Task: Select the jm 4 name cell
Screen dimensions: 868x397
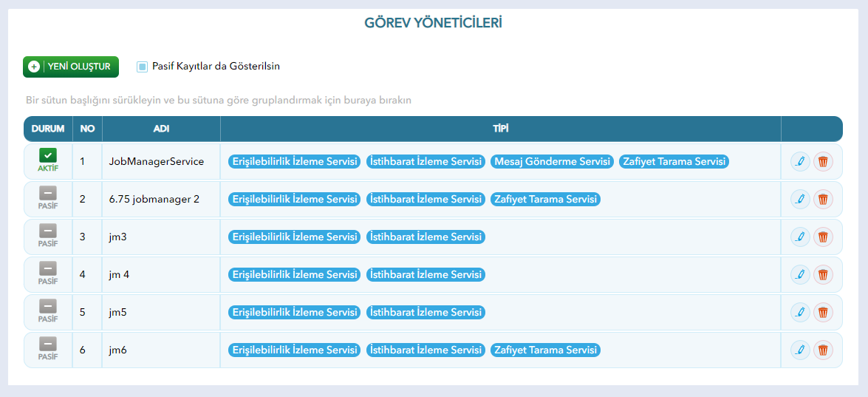Action: [x=161, y=274]
